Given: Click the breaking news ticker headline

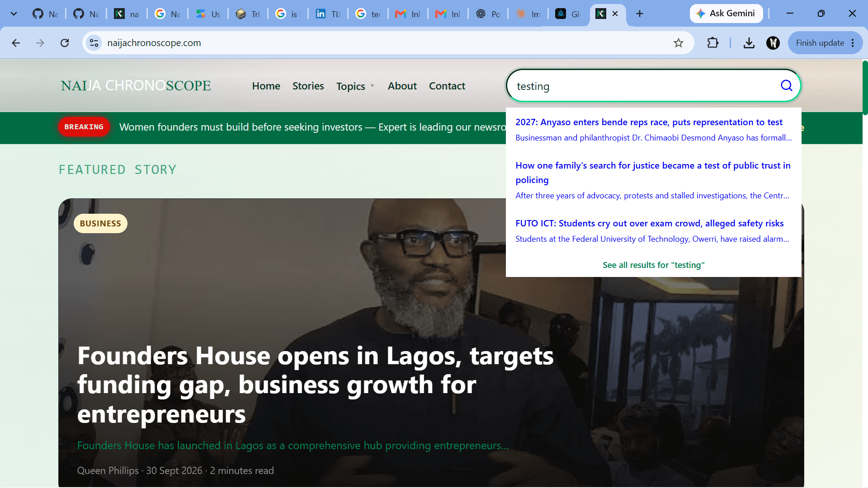Looking at the screenshot, I should 312,127.
